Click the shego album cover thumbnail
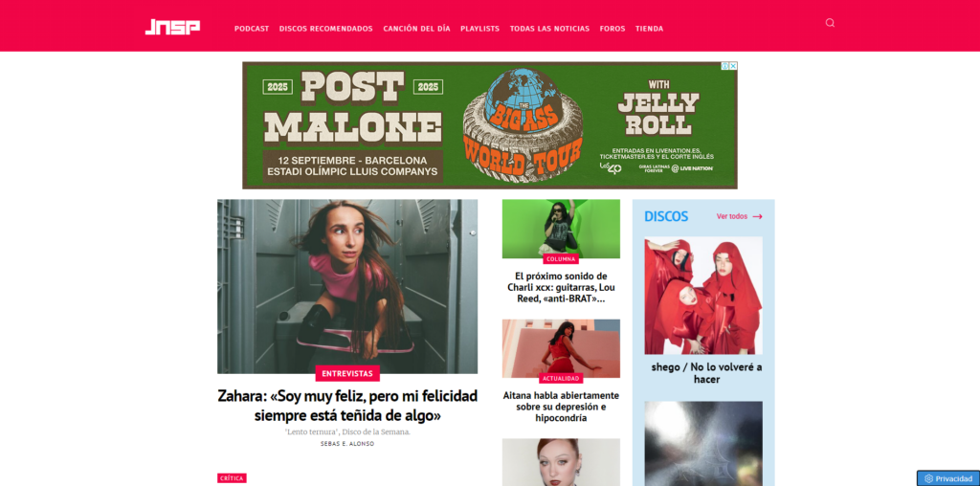Viewport: 980px width, 486px height. (703, 296)
